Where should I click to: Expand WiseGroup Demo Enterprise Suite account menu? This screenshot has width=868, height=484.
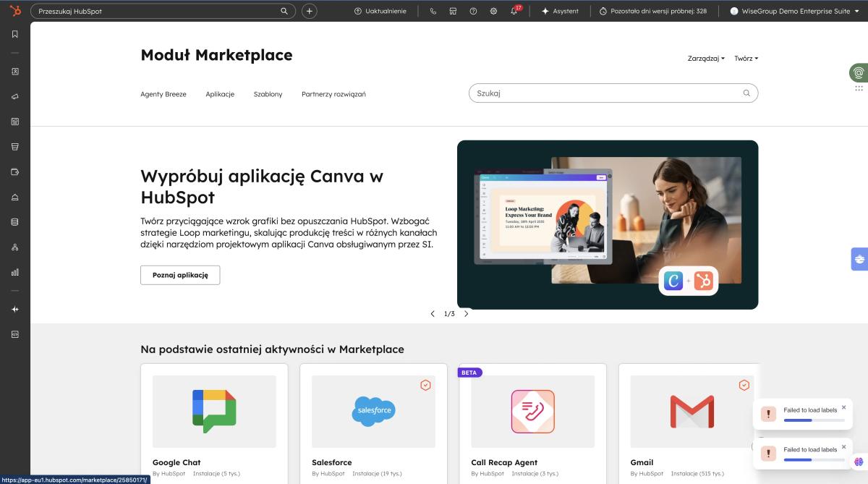(794, 11)
